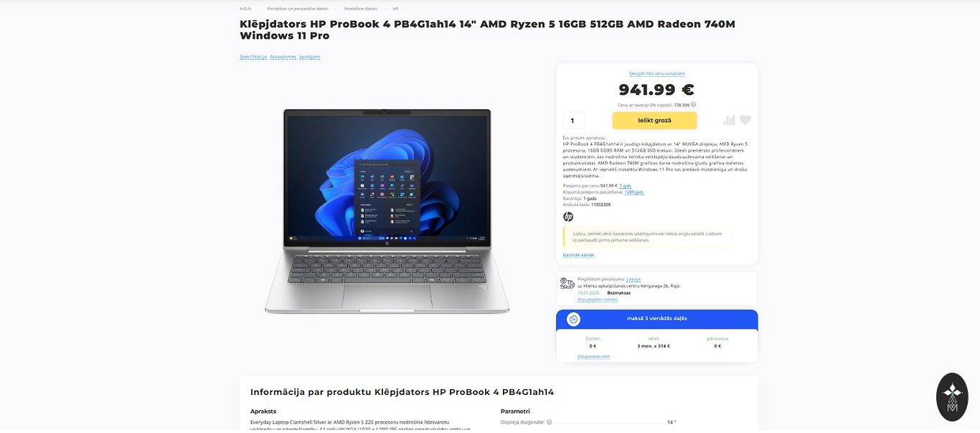Image resolution: width=980 pixels, height=433 pixels.
Task: Expand all delivery methods link
Action: [598, 299]
